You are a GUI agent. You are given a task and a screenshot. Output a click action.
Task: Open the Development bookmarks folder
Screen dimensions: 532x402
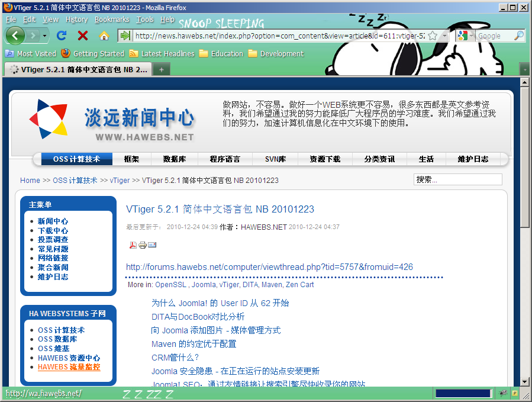pyautogui.click(x=276, y=54)
